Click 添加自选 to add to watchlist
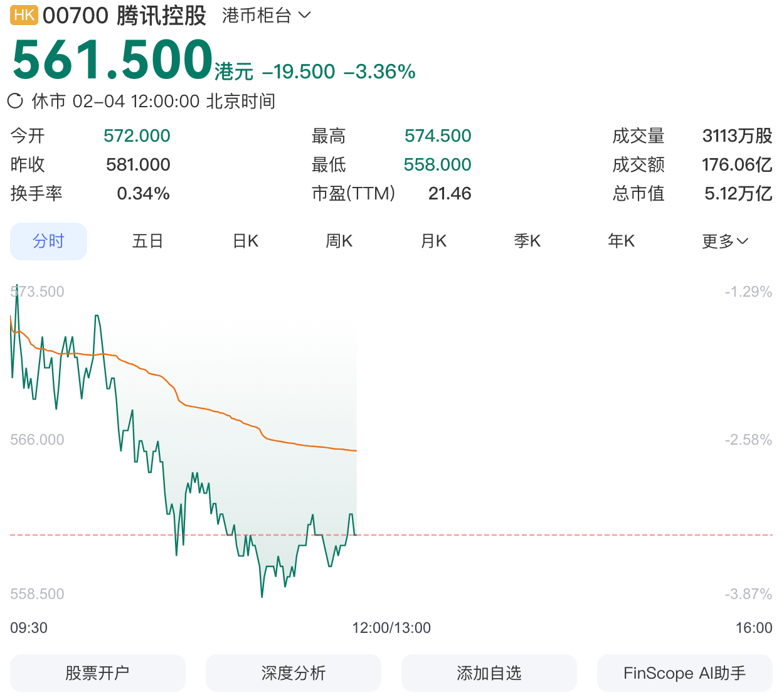784x700 pixels. click(489, 672)
